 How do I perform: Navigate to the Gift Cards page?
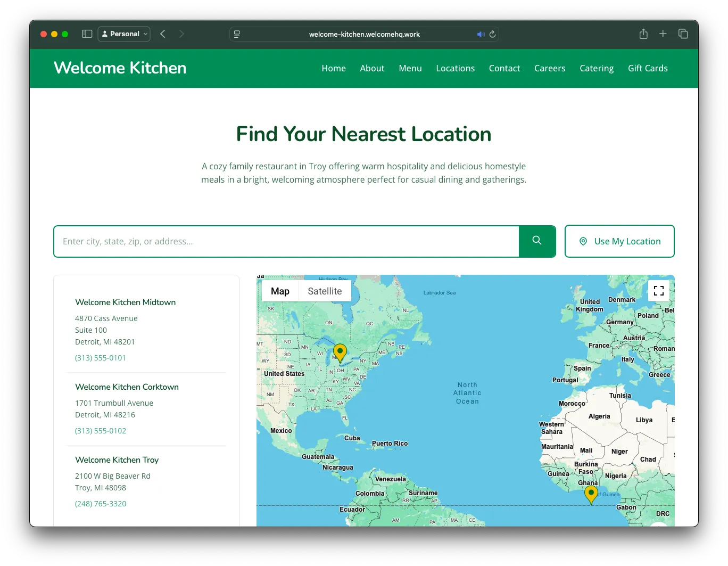point(648,68)
